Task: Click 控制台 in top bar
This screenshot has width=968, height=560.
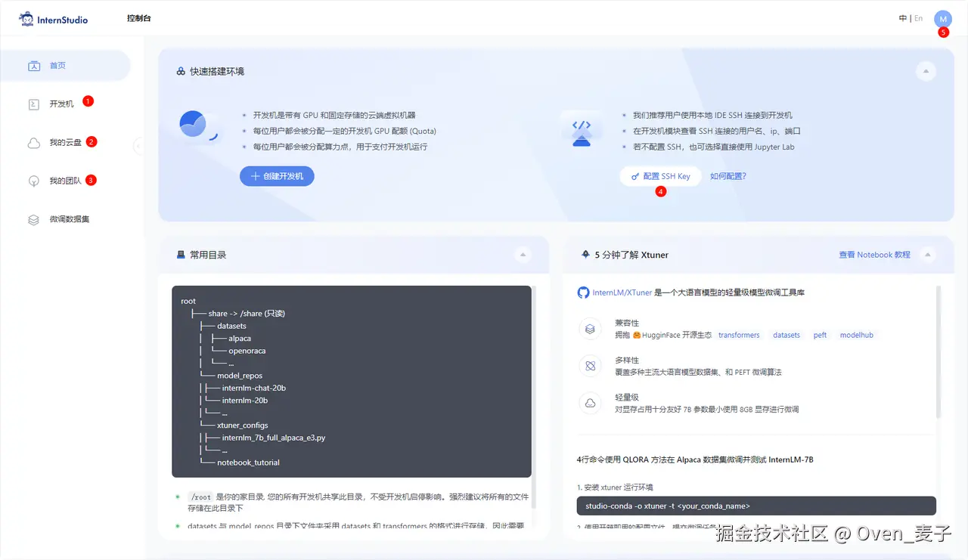Action: coord(139,18)
